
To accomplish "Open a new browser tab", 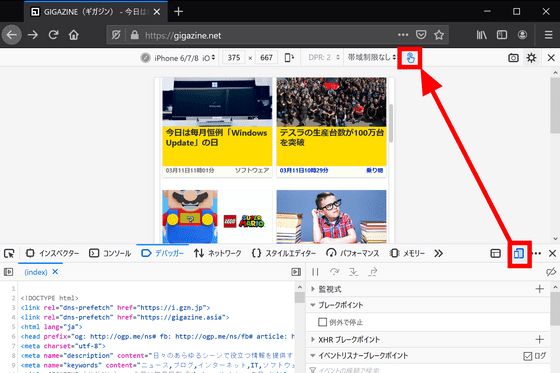I will tap(178, 12).
